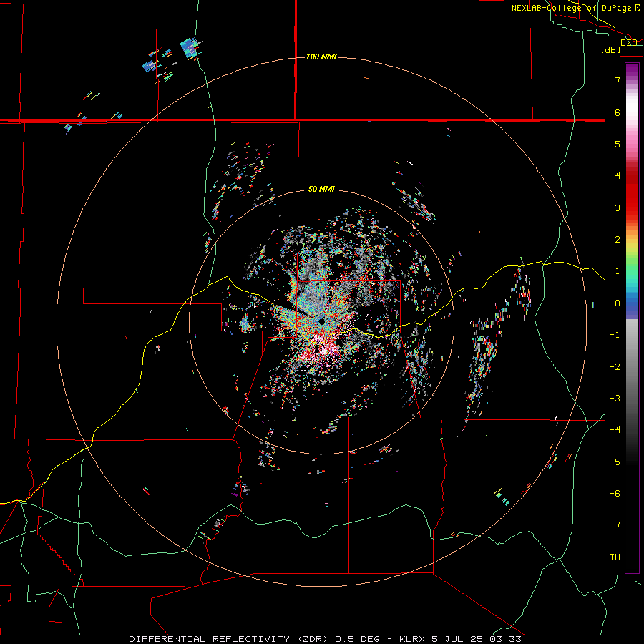This screenshot has width=644, height=644.
Task: Click DIFFERENTIAL REFLECTIVITY in the bottom caption
Action: click(209, 639)
